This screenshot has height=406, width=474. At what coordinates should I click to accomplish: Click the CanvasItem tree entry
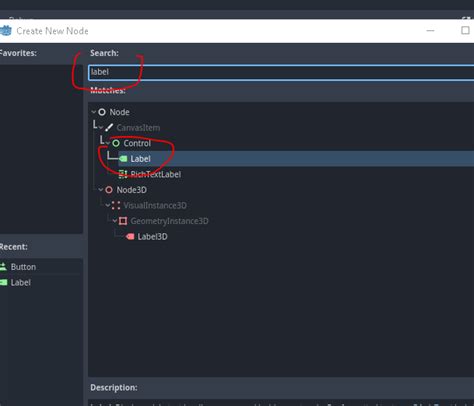point(138,128)
